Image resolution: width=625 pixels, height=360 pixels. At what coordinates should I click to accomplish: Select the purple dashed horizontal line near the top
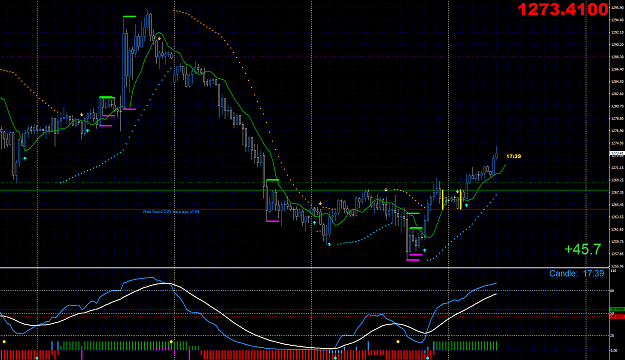[305, 56]
